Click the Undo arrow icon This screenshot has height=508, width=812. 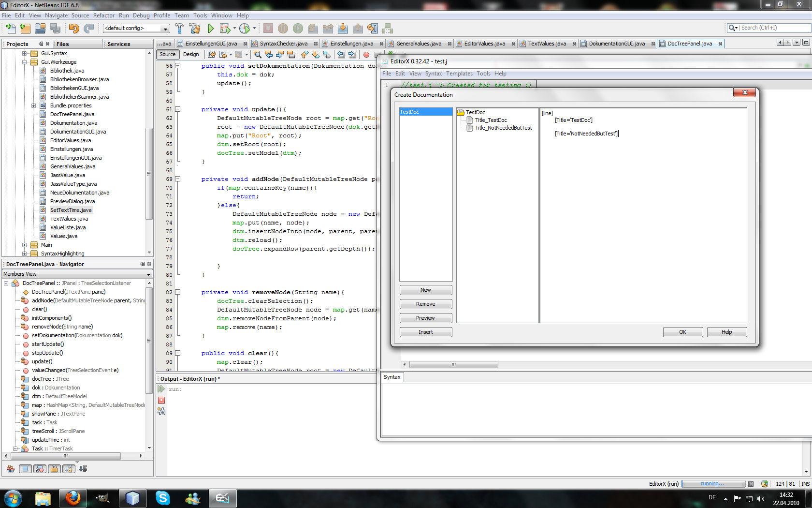pyautogui.click(x=73, y=29)
